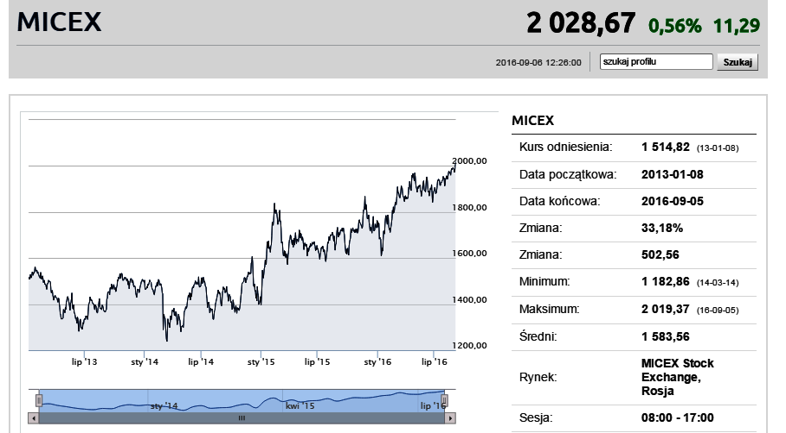Image resolution: width=786 pixels, height=433 pixels.
Task: Click the MICEX heading in info panel
Action: tap(533, 121)
